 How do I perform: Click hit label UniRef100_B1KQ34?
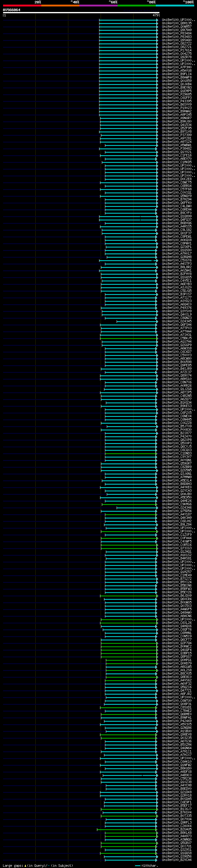(x=177, y=403)
